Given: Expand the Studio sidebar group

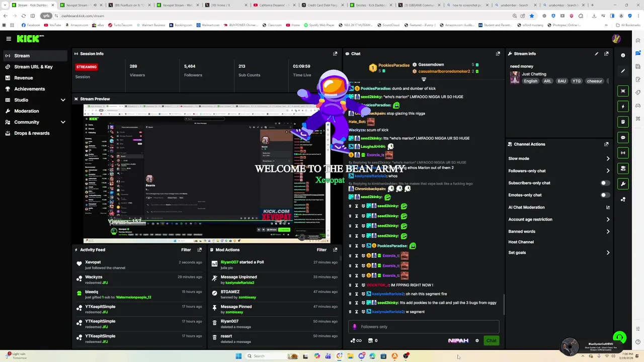Looking at the screenshot, I should click(35, 100).
